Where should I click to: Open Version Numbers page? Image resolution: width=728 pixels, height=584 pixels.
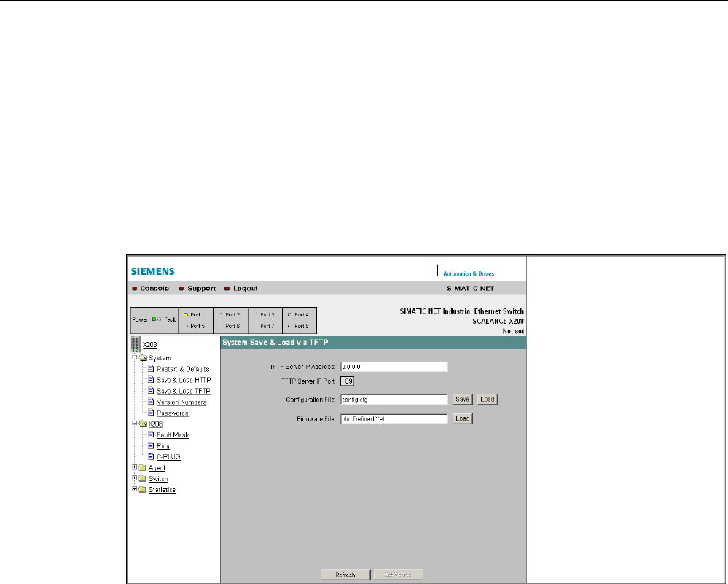[181, 402]
